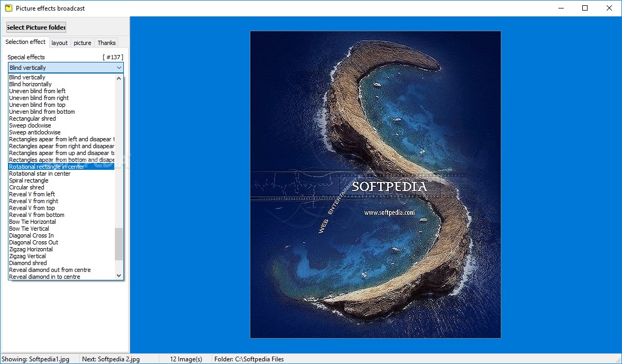The width and height of the screenshot is (622, 364).
Task: Select the Zigzag Horizontal effect
Action: click(x=61, y=249)
